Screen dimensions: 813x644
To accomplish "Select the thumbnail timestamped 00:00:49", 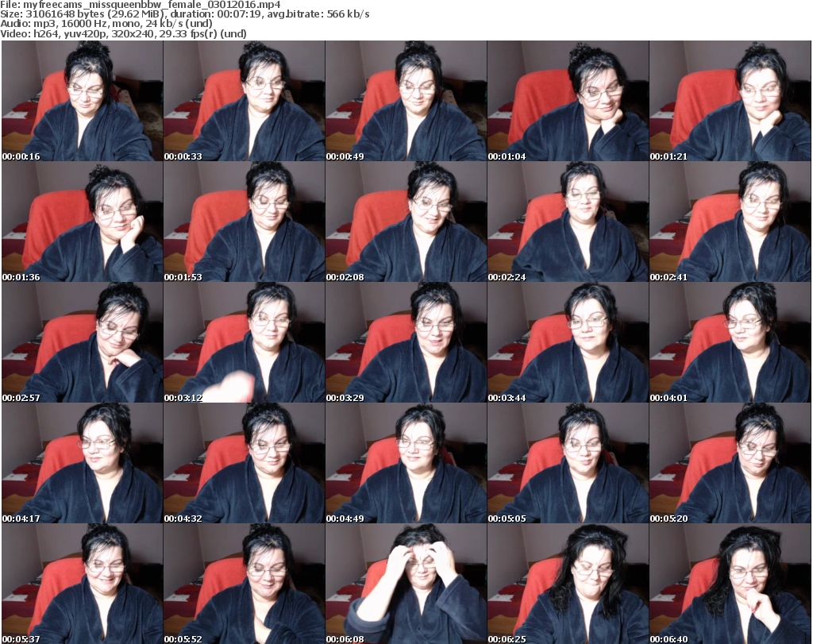I will coord(406,101).
